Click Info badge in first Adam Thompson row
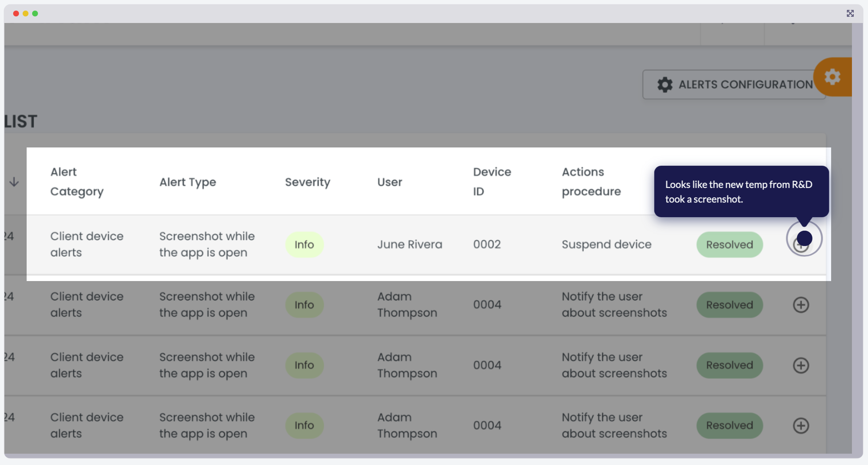 (304, 305)
